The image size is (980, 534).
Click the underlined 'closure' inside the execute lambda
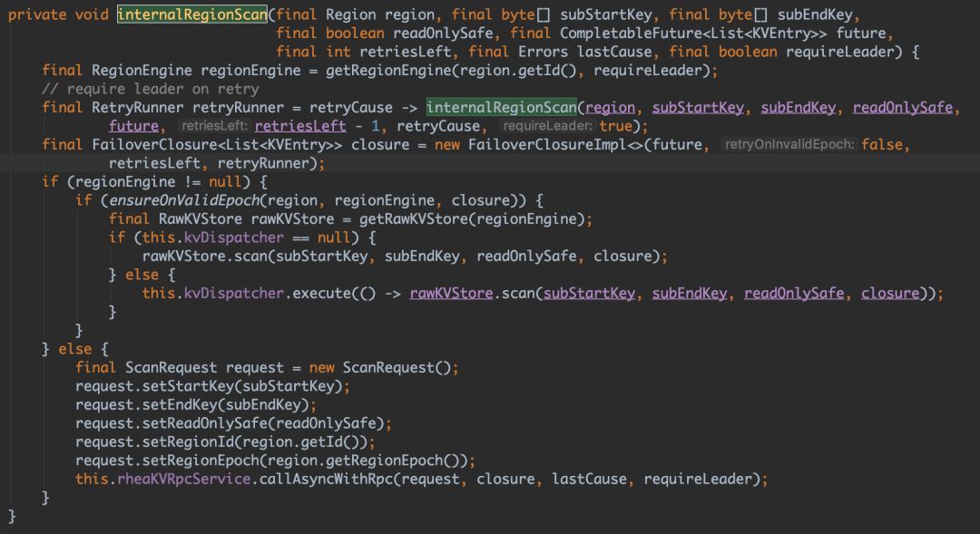coord(890,294)
